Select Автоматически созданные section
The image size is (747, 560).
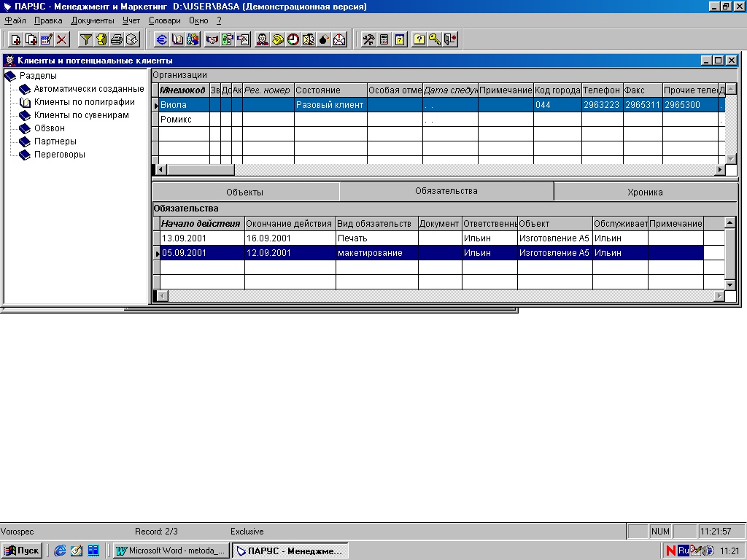89,89
